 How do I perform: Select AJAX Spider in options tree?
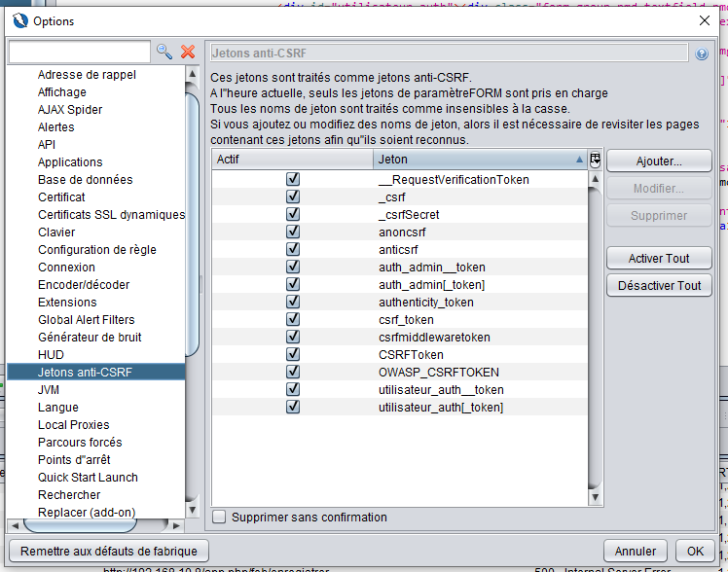[x=70, y=110]
